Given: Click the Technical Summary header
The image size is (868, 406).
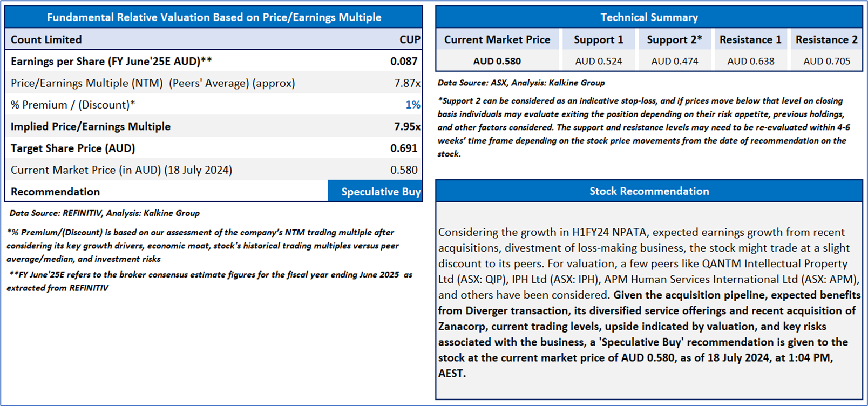Looking at the screenshot, I should point(649,17).
